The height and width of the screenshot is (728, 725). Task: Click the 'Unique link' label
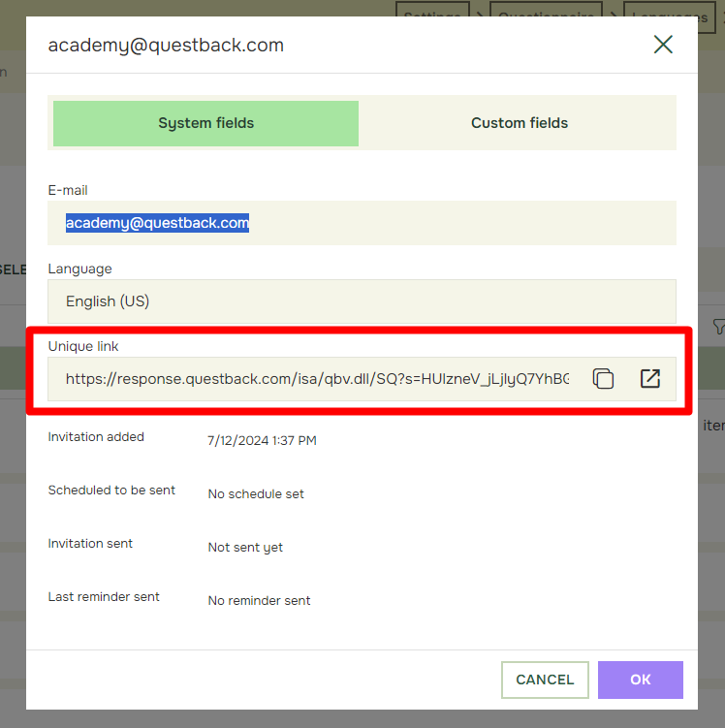tap(83, 346)
